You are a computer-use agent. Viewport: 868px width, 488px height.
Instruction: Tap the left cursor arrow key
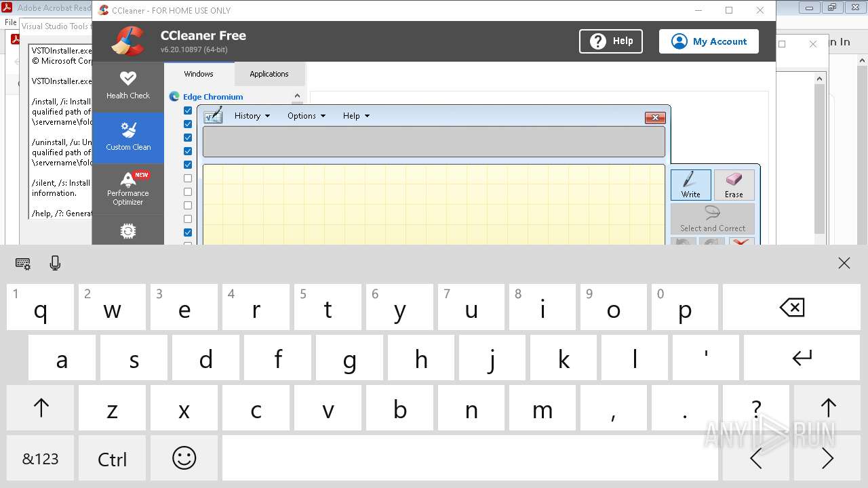point(756,459)
